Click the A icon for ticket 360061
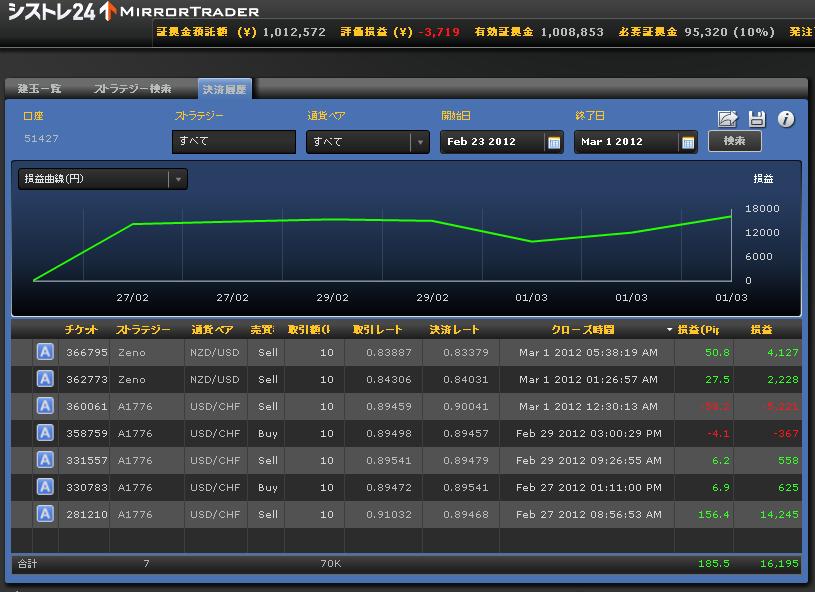Screen dimensions: 815x592 45,406
